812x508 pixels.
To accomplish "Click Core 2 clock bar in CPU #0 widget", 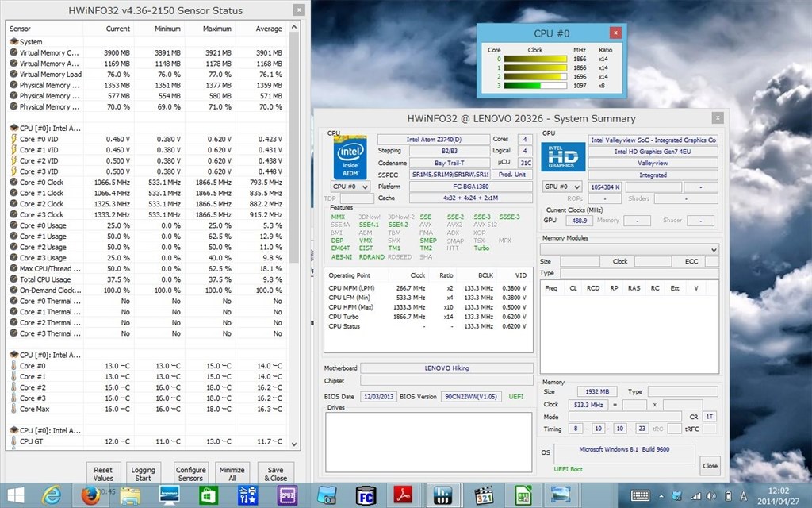I will (x=535, y=77).
